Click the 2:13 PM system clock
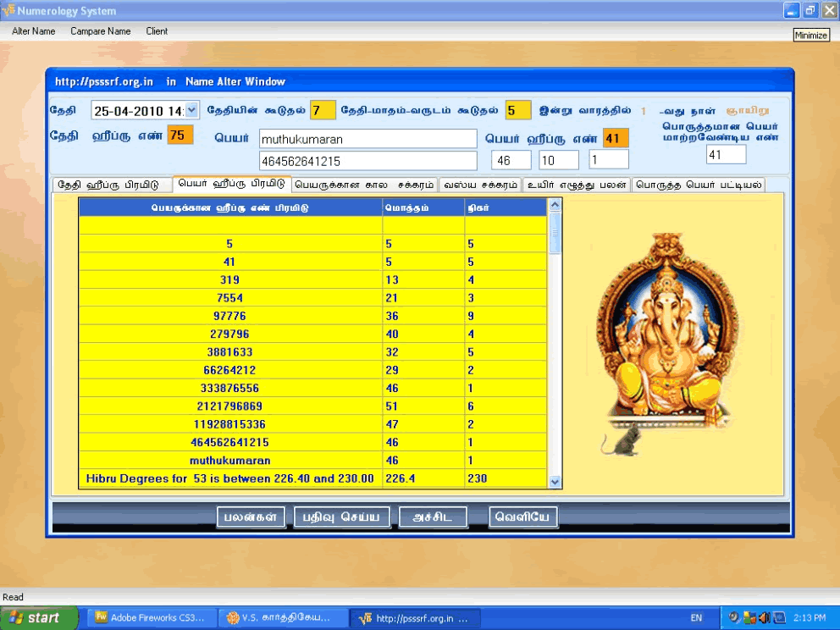This screenshot has width=840, height=630. point(809,617)
